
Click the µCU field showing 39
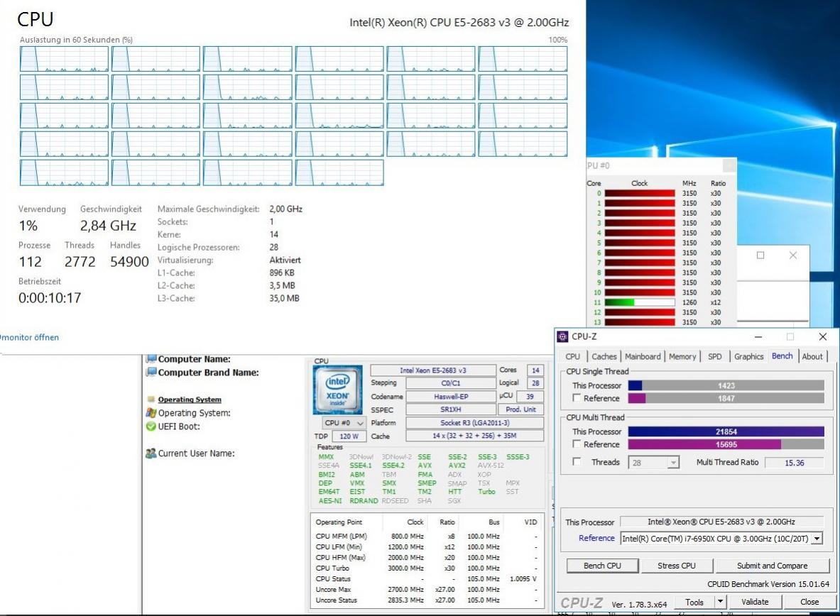pos(530,397)
